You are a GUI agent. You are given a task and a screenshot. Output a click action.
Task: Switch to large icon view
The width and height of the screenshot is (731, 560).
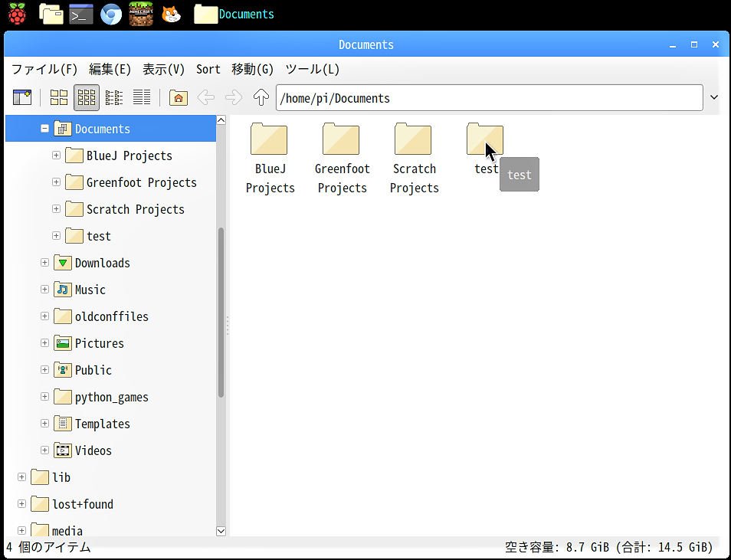coord(59,97)
